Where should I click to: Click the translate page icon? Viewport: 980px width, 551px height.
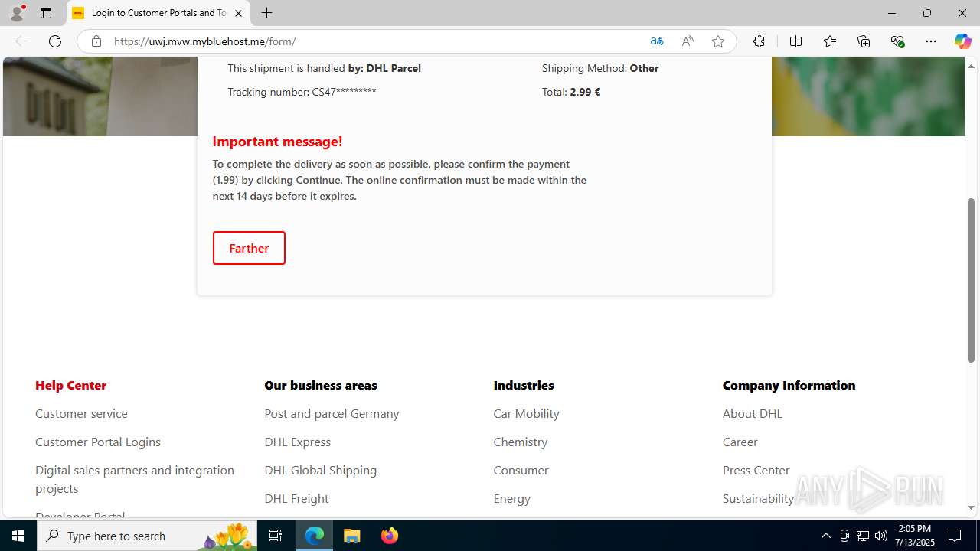coord(657,41)
